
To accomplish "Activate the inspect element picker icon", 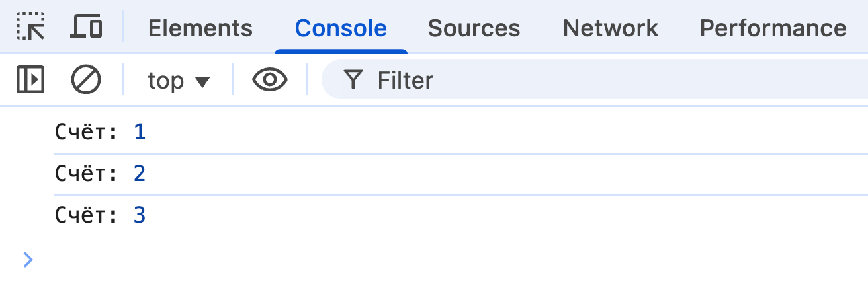I will click(x=30, y=26).
